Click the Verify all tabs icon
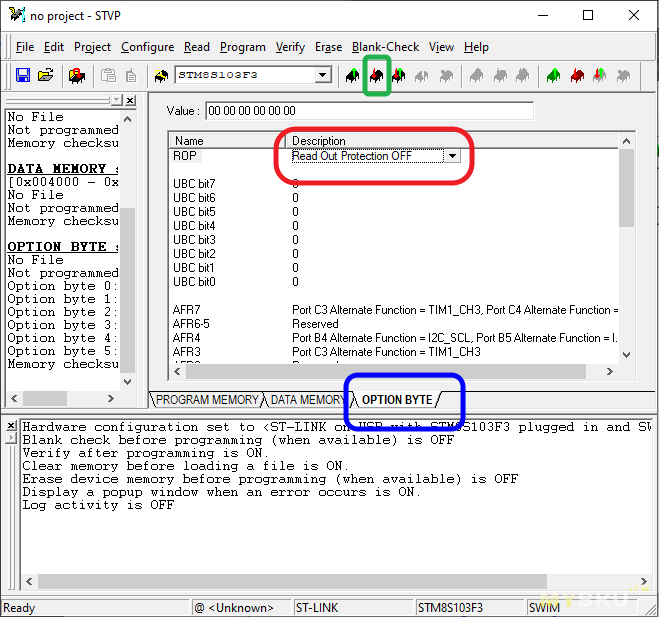This screenshot has height=617, width=659. point(599,75)
